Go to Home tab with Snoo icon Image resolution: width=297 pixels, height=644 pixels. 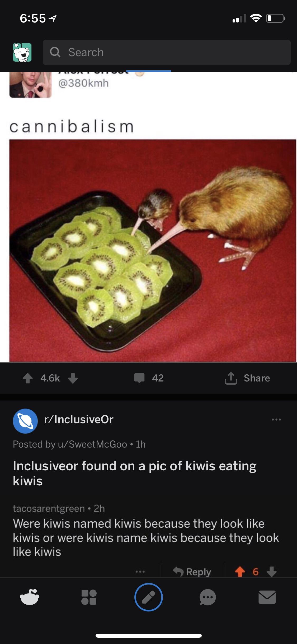click(30, 597)
